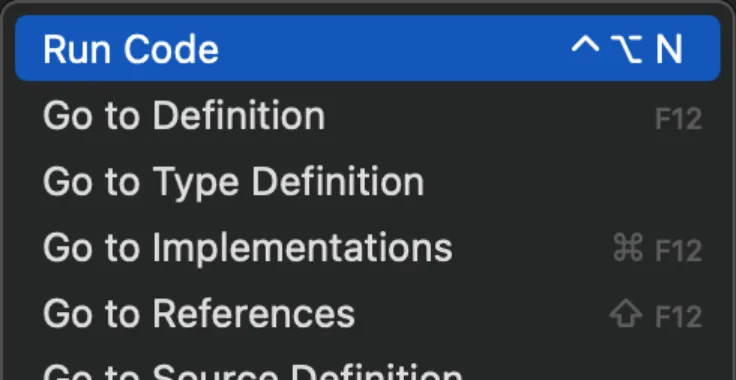Click the Shift arrow icon beside Go to References
This screenshot has width=736, height=380.
coord(626,314)
